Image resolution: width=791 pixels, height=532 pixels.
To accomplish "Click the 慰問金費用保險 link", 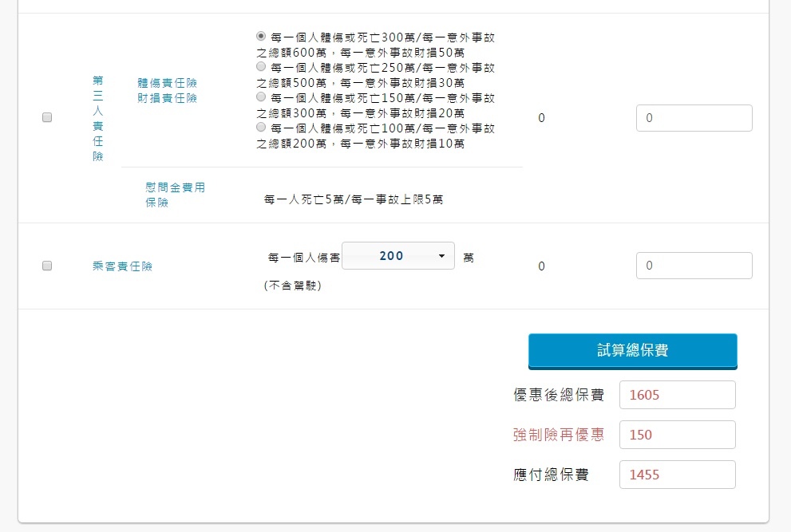I will 175,195.
